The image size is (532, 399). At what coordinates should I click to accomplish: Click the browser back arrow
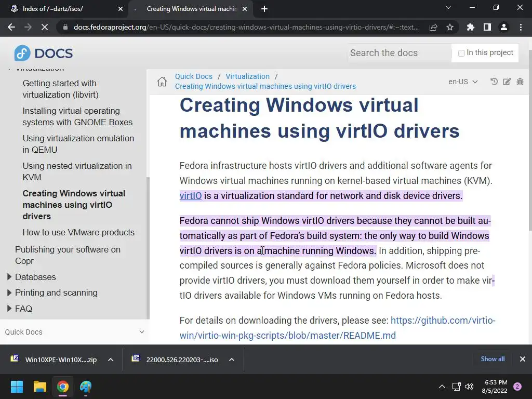[x=11, y=27]
